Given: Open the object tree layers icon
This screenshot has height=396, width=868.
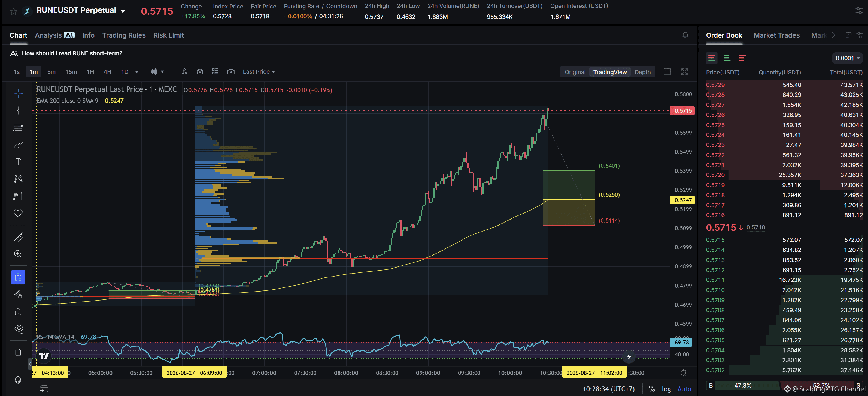Looking at the screenshot, I should click(18, 380).
